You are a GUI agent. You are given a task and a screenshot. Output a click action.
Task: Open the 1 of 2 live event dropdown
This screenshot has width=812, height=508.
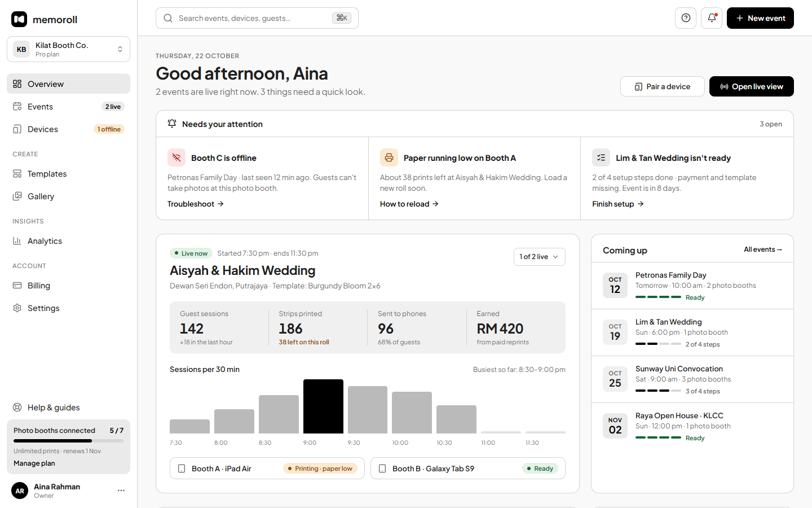click(539, 257)
